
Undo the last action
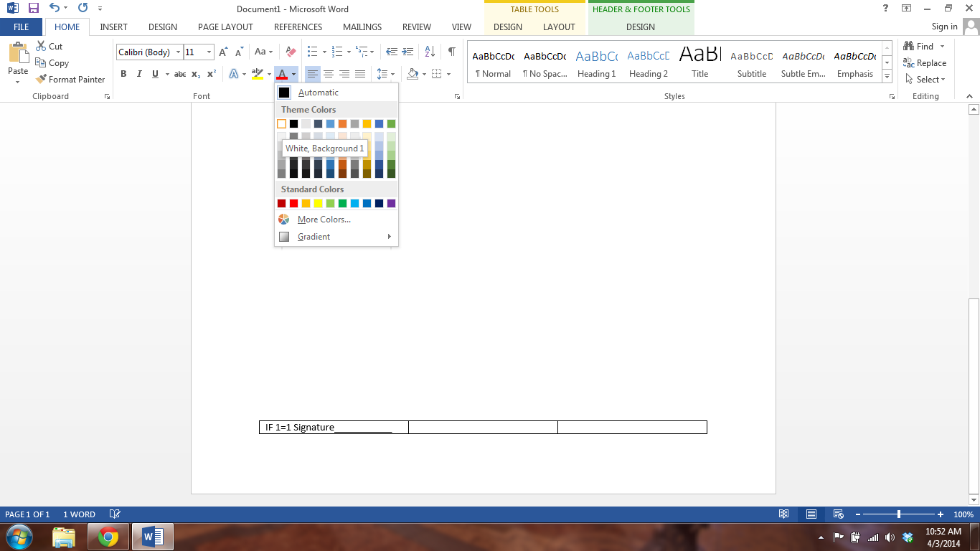pos(55,9)
